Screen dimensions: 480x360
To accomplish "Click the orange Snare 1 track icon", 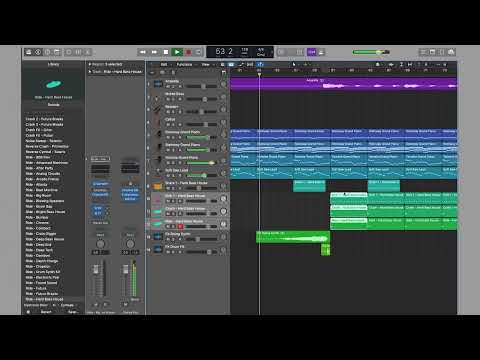I will [158, 186].
